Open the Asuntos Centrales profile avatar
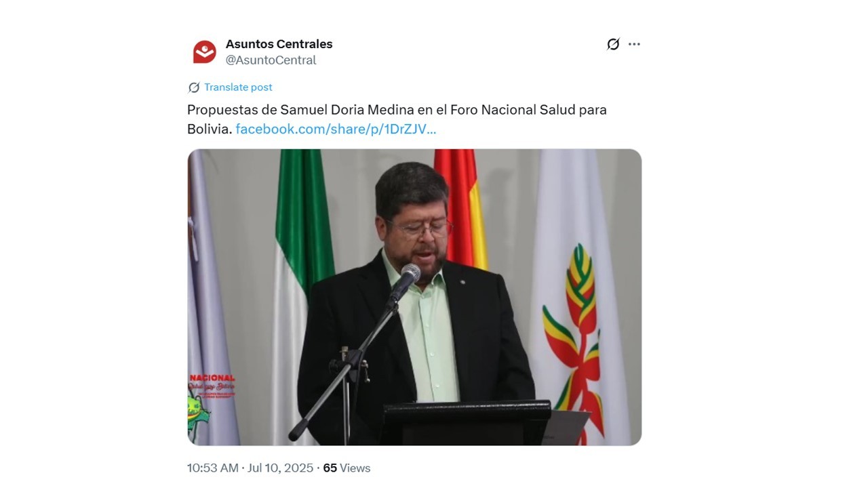Image resolution: width=868 pixels, height=488 pixels. pyautogui.click(x=204, y=52)
